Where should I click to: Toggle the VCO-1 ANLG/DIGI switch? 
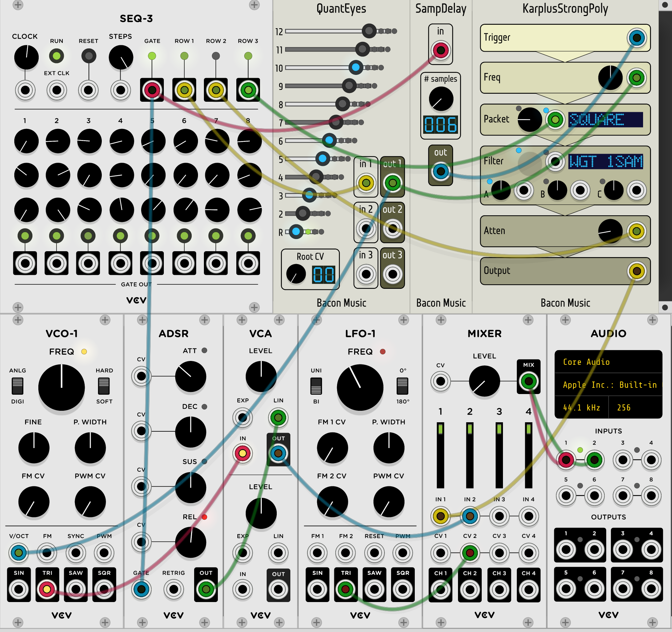[x=17, y=386]
